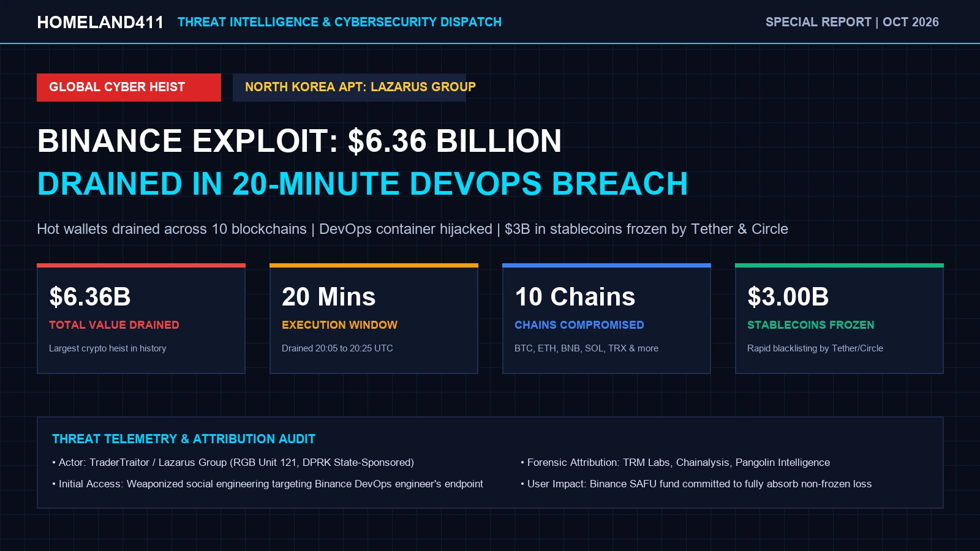Click BTC, ETH, BNB, SOL, TRX & more note

coord(586,348)
